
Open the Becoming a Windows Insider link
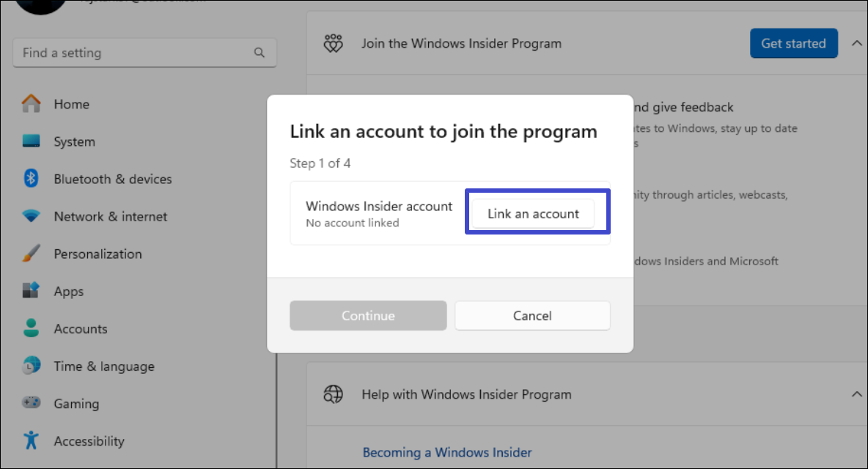pos(447,452)
